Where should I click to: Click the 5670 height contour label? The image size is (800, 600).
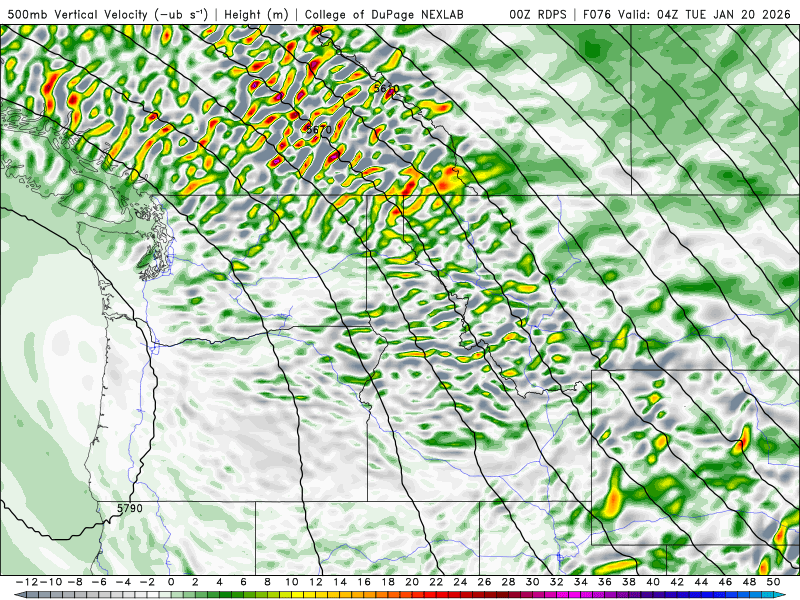319,130
